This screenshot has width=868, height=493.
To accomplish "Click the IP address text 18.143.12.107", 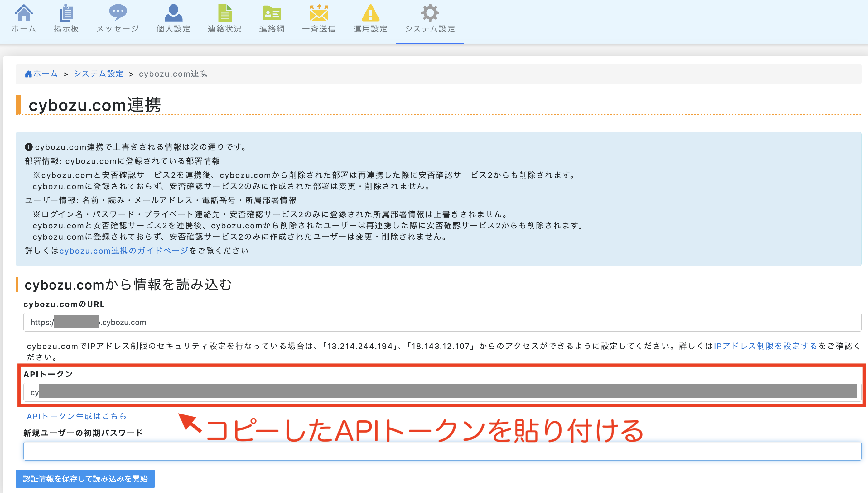I will coord(441,346).
